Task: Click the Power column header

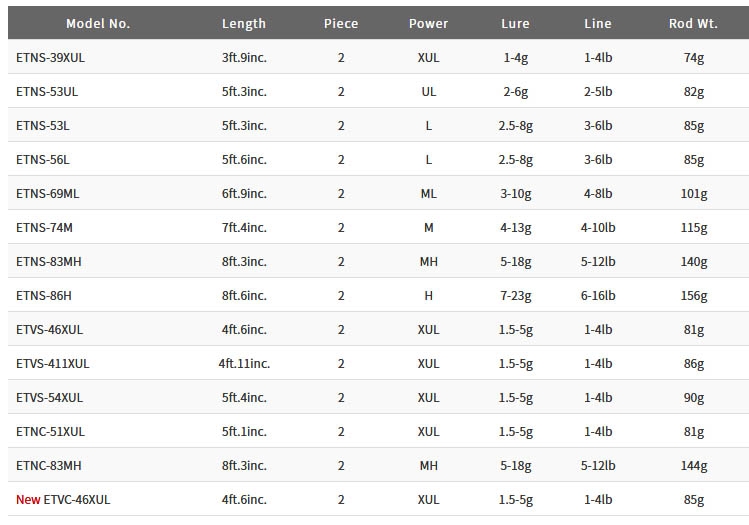Action: [428, 23]
